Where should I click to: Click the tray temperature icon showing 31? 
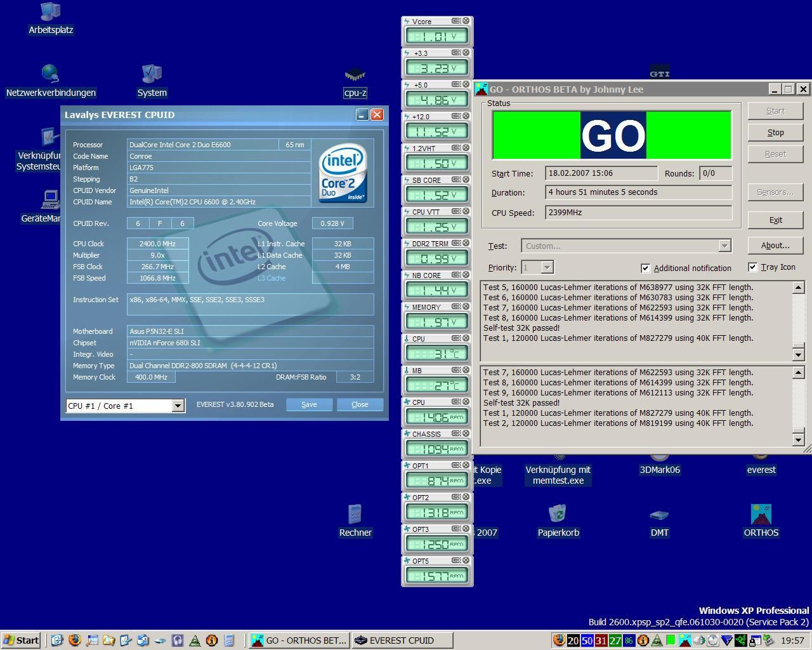[x=601, y=640]
